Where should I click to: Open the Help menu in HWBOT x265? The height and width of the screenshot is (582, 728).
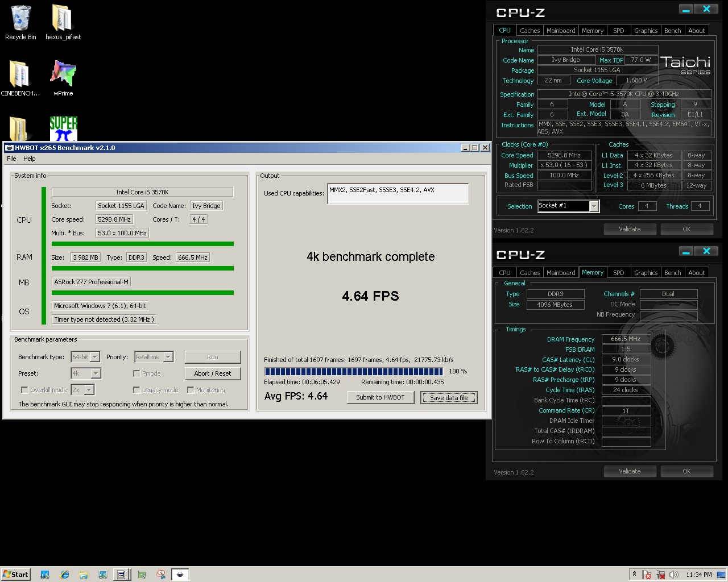pyautogui.click(x=29, y=159)
